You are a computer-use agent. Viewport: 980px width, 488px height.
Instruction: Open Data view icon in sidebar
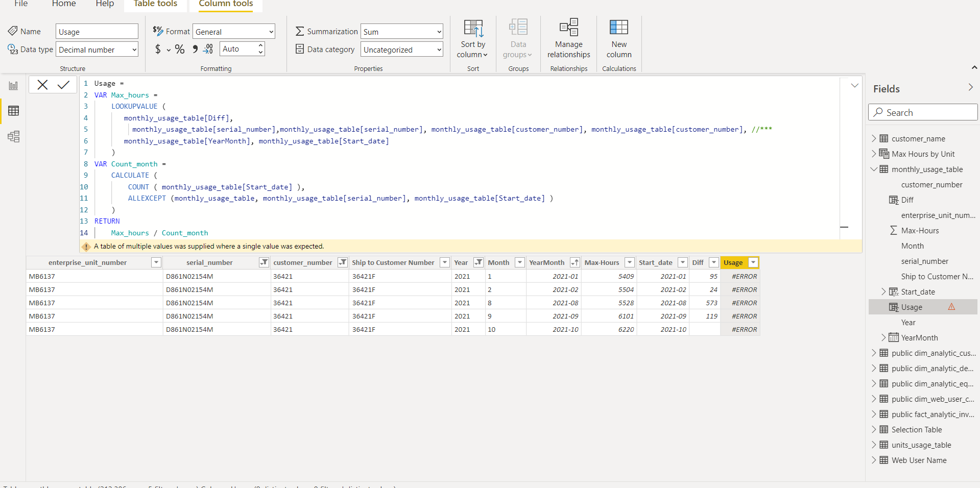tap(13, 111)
